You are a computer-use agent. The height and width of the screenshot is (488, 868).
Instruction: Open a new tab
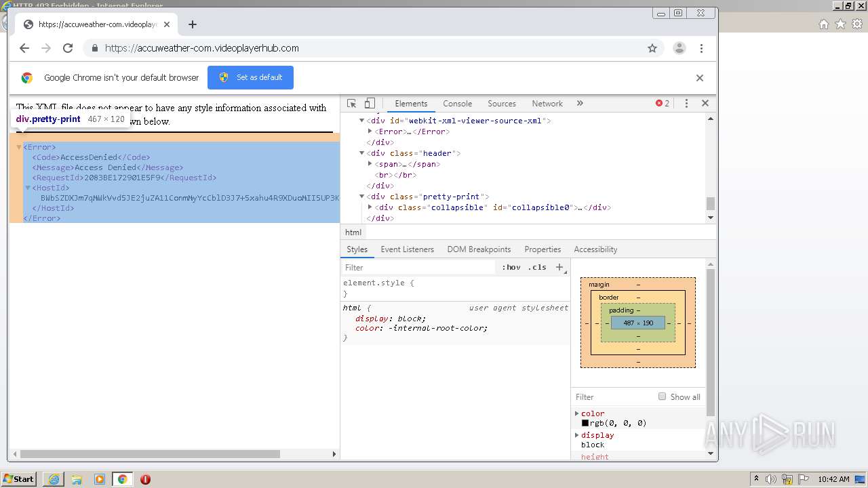(193, 24)
